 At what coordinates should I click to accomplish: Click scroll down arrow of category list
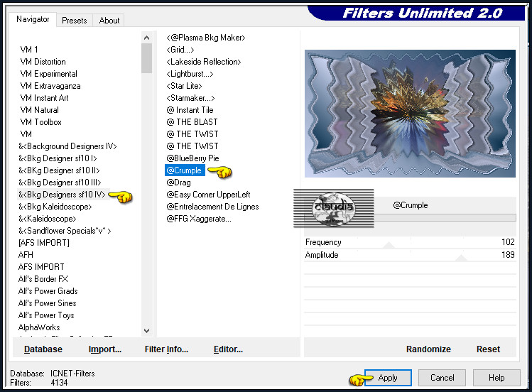coord(146,331)
